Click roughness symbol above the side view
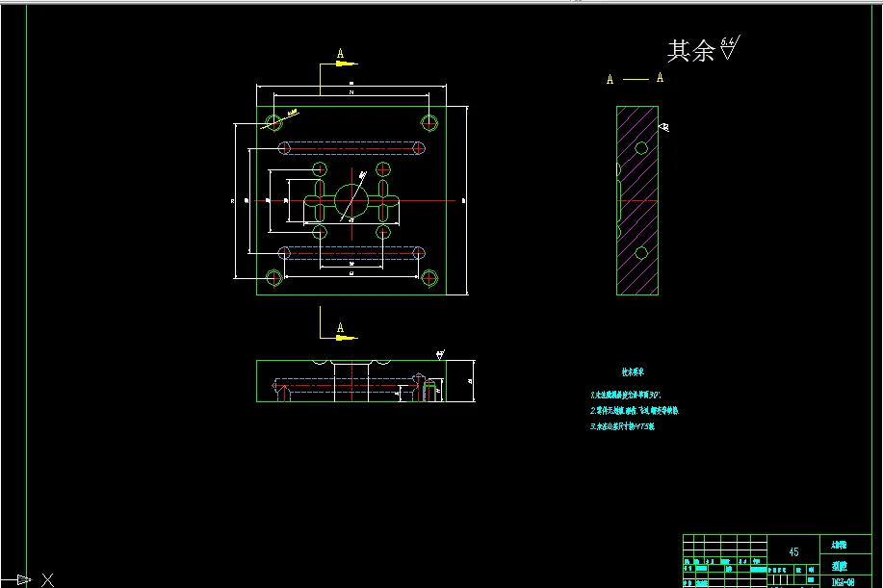 [440, 354]
